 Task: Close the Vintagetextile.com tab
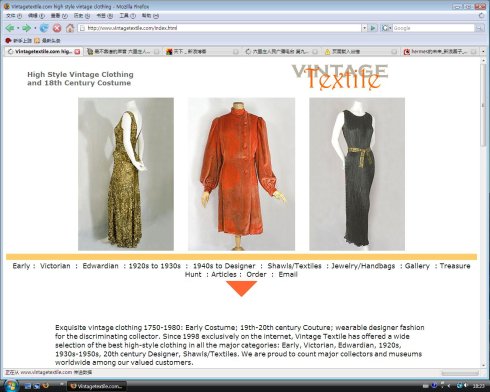click(77, 52)
